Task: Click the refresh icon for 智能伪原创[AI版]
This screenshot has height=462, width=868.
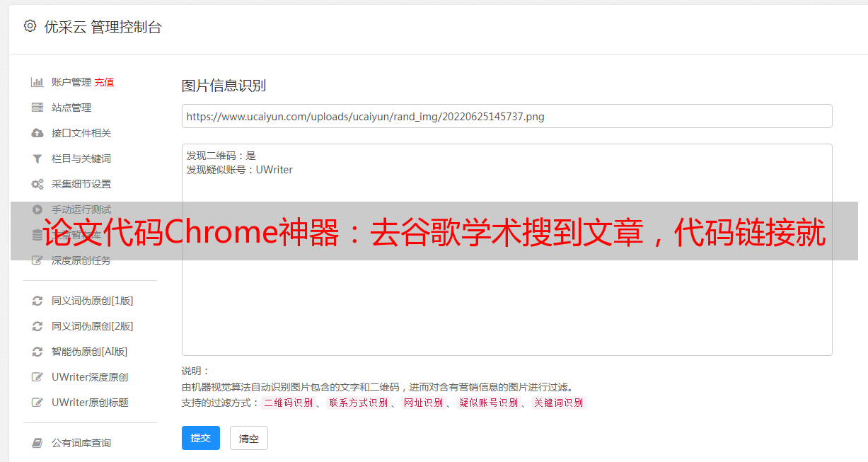Action: [37, 352]
